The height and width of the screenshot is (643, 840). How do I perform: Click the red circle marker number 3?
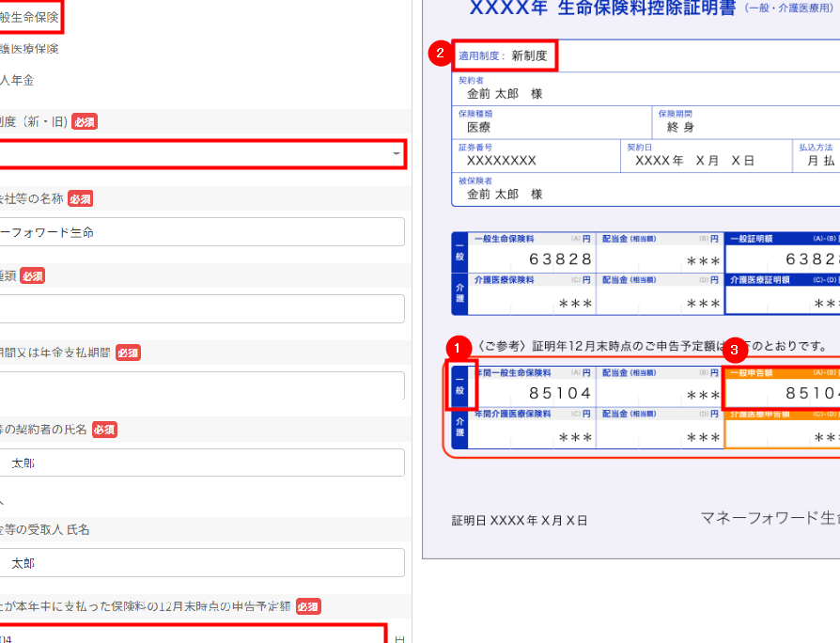pos(736,351)
